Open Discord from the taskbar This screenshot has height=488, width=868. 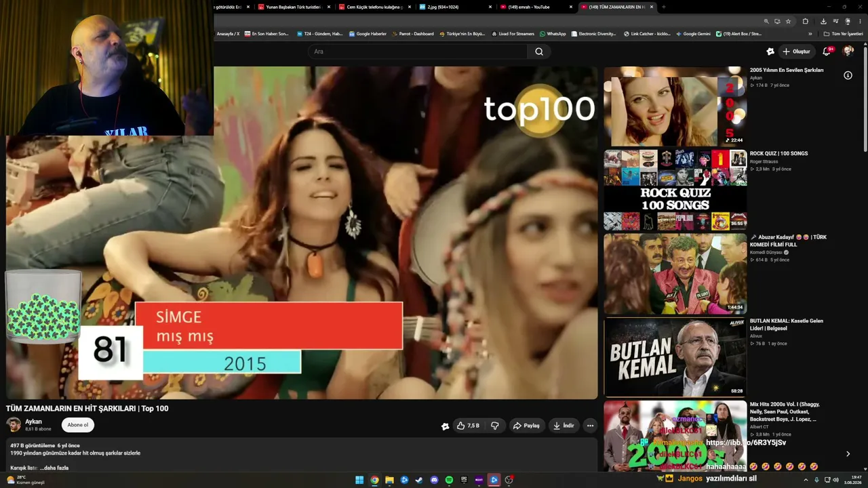[x=434, y=480]
